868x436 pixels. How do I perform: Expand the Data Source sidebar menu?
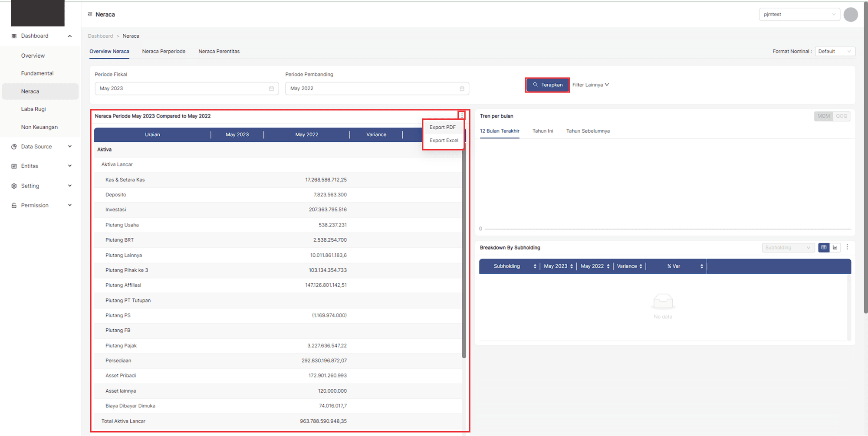(x=41, y=147)
